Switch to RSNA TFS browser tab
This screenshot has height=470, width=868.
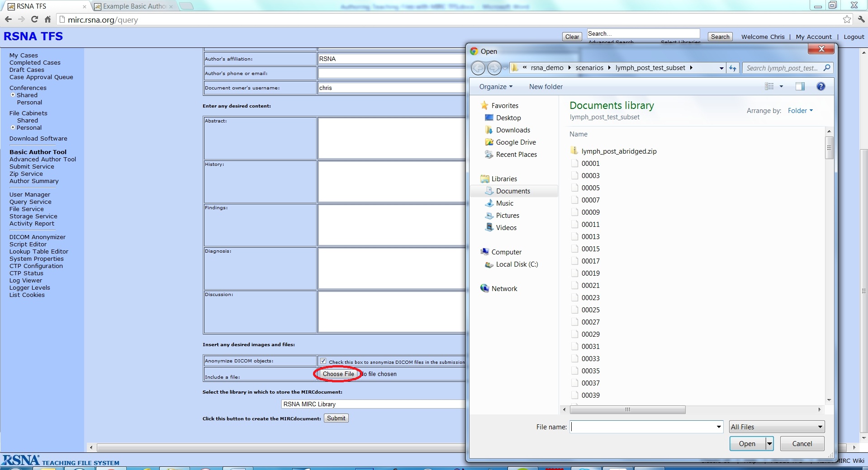47,6
